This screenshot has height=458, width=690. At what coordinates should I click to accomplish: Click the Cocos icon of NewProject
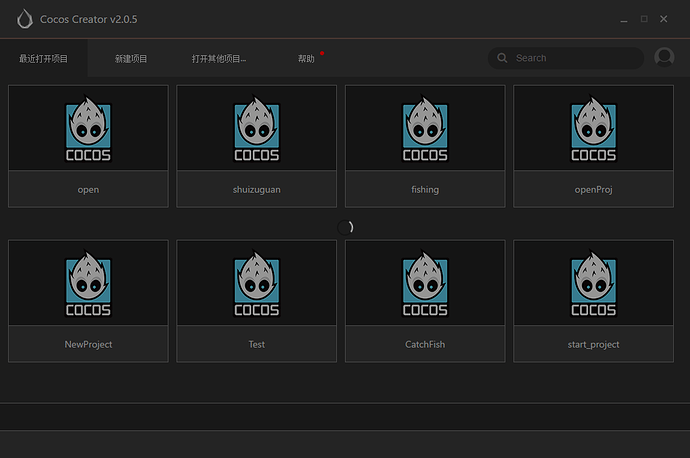(88, 283)
